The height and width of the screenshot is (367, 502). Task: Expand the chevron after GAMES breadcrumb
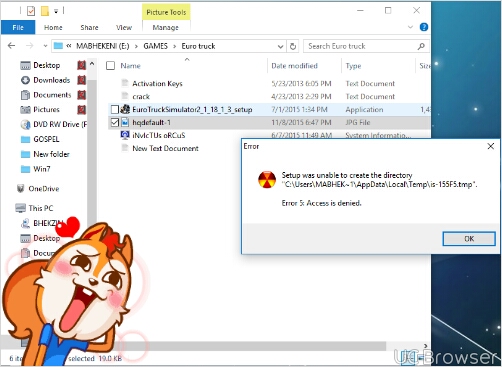tap(175, 46)
